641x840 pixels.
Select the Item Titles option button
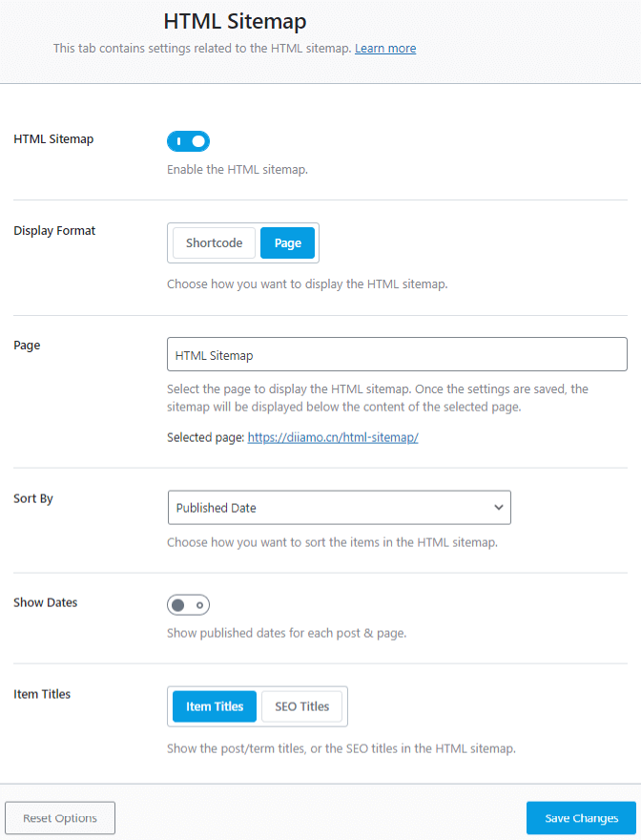click(x=215, y=706)
